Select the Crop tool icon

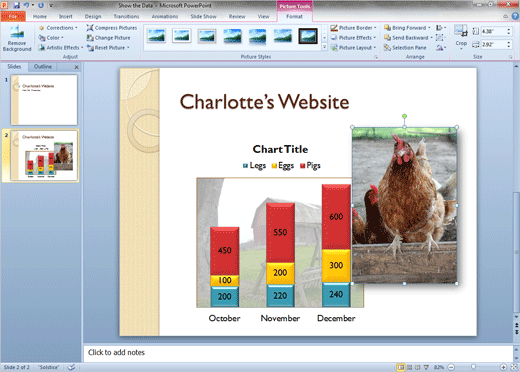click(x=461, y=31)
